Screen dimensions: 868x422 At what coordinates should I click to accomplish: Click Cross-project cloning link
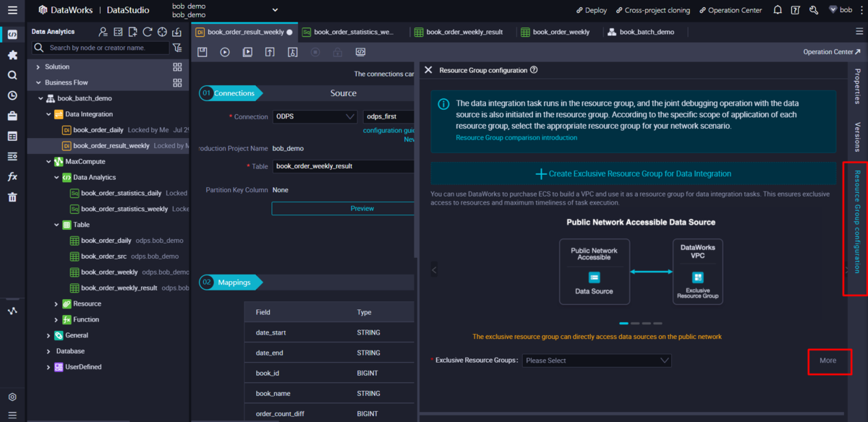click(652, 10)
